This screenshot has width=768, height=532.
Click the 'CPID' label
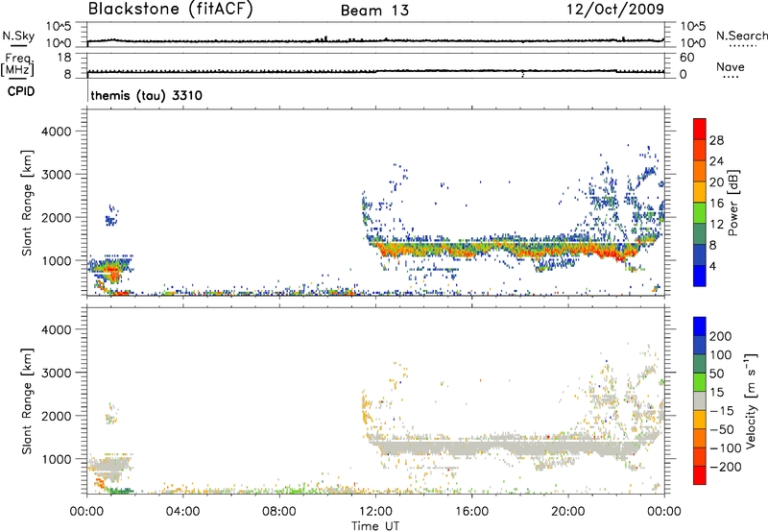pyautogui.click(x=21, y=91)
